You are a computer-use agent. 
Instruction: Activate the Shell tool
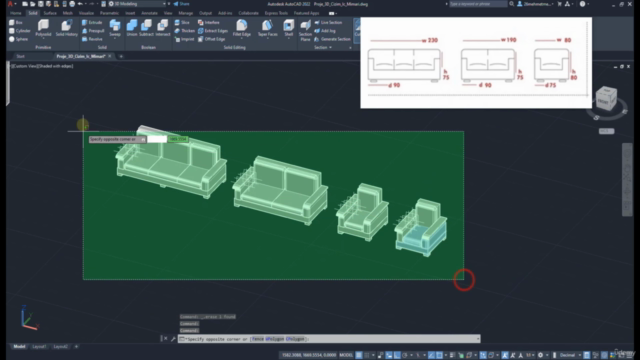coord(289,28)
